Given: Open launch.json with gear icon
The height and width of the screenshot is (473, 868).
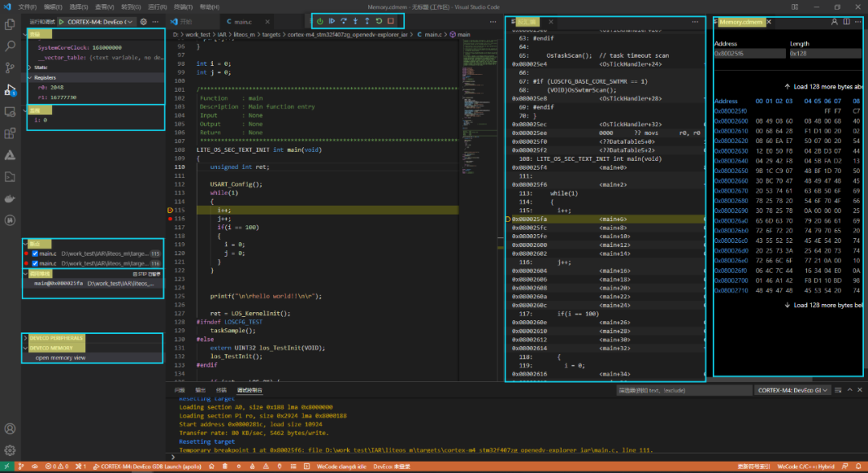Looking at the screenshot, I should [x=143, y=22].
